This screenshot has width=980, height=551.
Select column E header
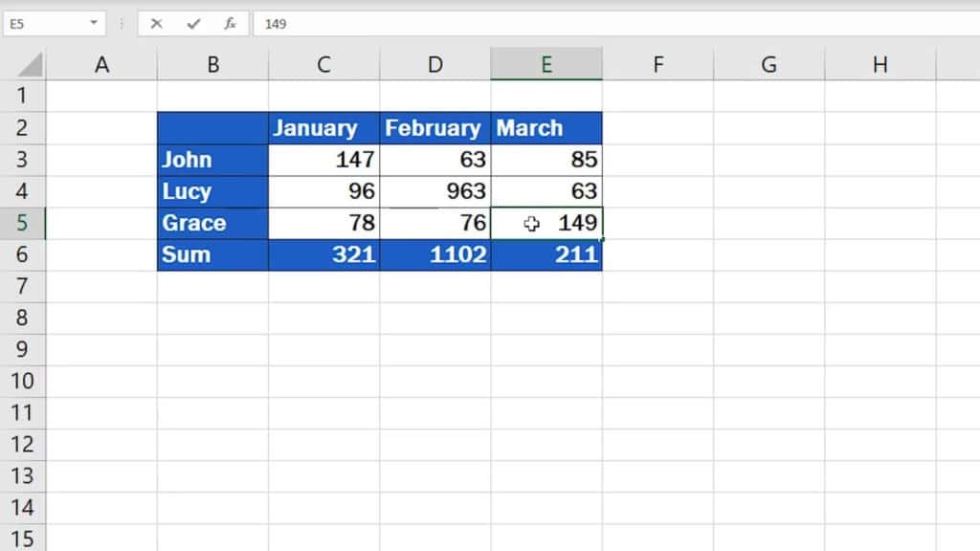546,63
